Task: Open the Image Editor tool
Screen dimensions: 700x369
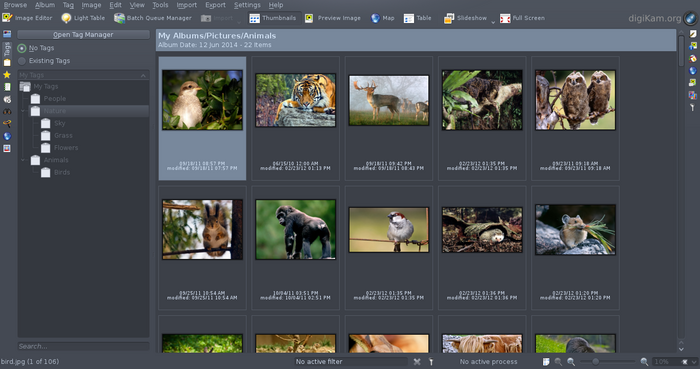Action: pyautogui.click(x=27, y=18)
